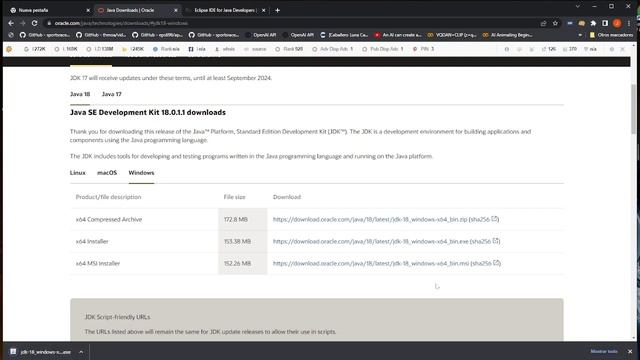The height and width of the screenshot is (360, 640).
Task: Open the VQGAN+CLIP bookmark
Action: 452,35
